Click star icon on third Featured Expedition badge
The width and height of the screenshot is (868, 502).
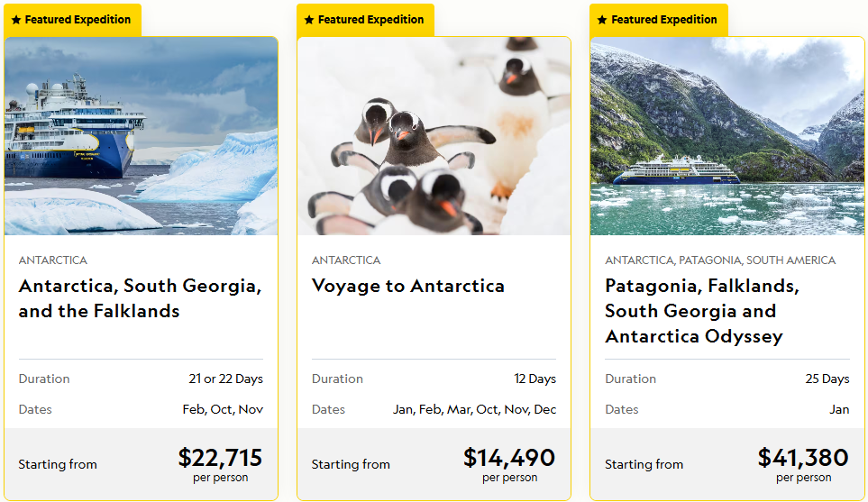[x=602, y=20]
